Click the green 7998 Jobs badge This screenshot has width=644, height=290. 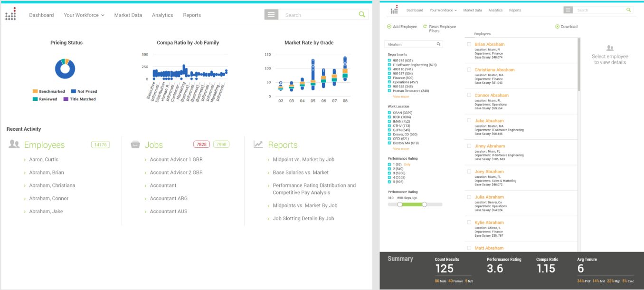click(221, 145)
